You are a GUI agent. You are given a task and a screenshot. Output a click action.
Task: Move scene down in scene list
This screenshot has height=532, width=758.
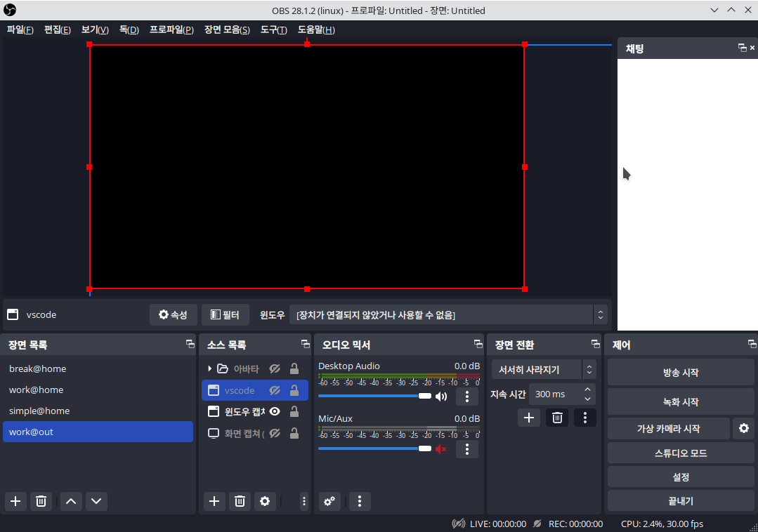pyautogui.click(x=96, y=501)
